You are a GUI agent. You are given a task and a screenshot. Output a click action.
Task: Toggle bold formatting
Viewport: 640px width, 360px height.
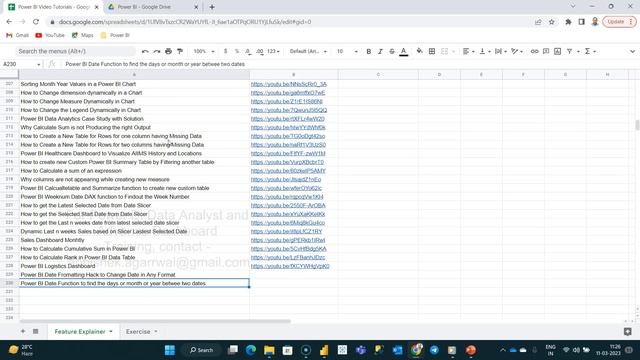(369, 51)
